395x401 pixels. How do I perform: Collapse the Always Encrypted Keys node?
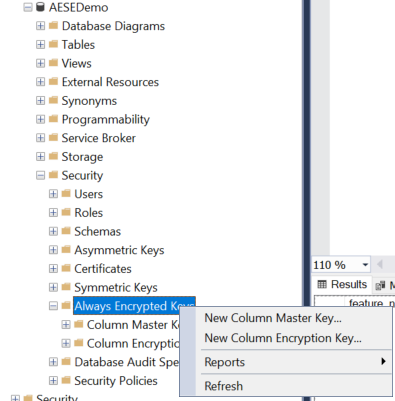[53, 306]
